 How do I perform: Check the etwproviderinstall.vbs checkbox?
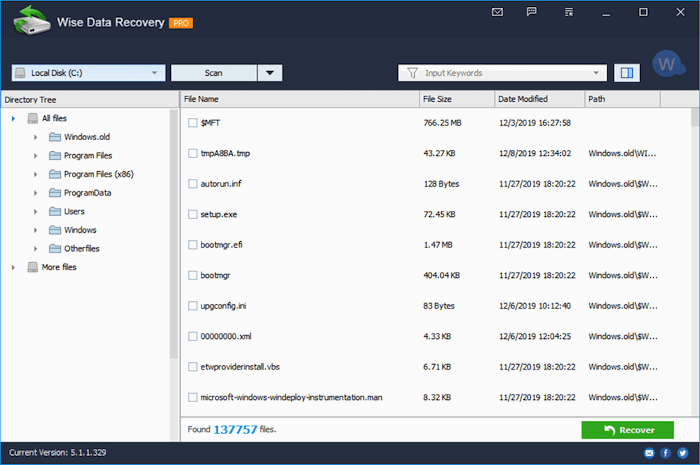pyautogui.click(x=192, y=367)
